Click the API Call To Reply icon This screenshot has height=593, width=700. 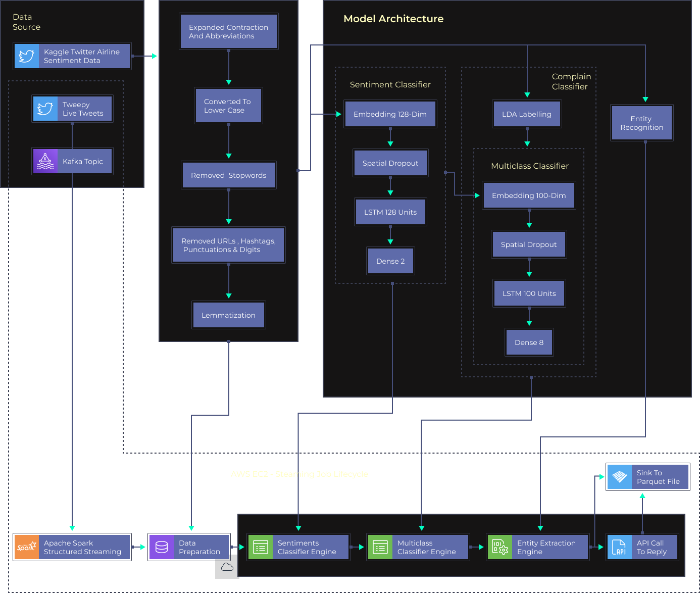pos(619,547)
